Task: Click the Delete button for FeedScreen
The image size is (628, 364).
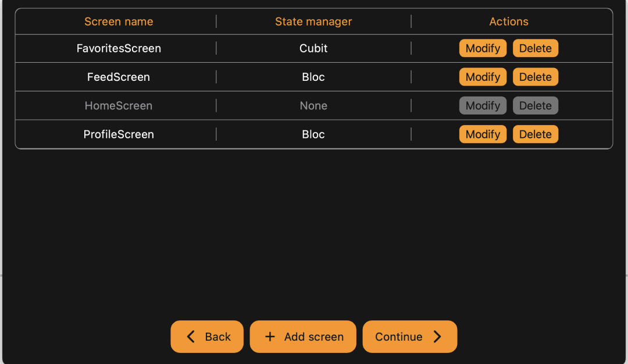Action: [535, 77]
